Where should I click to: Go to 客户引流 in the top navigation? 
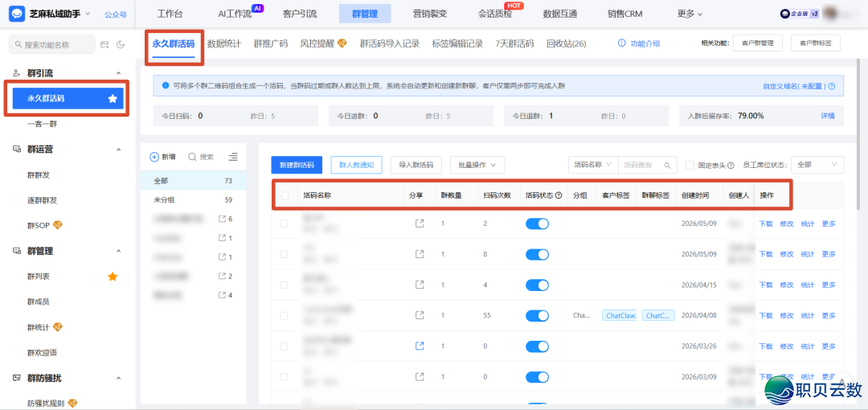(x=300, y=14)
